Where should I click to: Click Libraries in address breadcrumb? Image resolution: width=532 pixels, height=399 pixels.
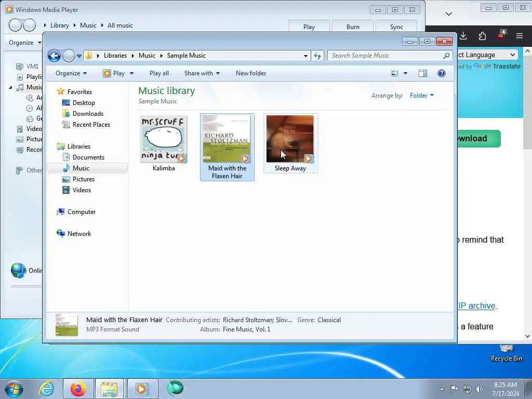click(115, 56)
